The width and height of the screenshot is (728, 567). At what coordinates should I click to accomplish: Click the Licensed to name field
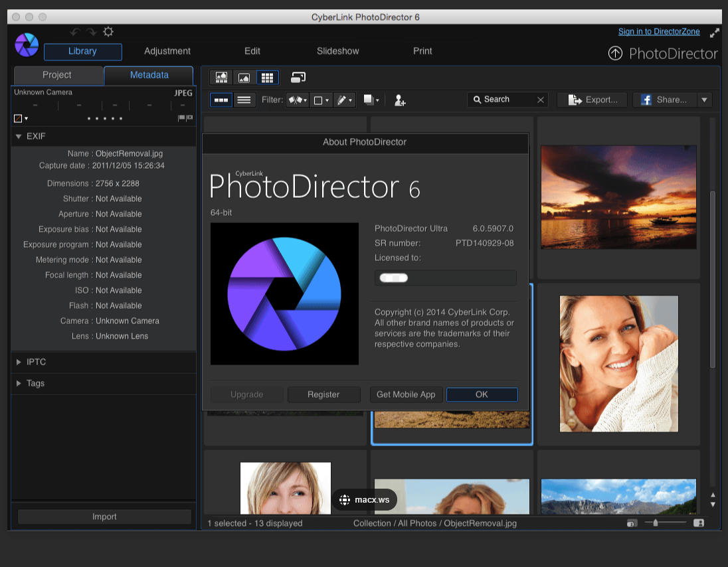click(x=445, y=278)
